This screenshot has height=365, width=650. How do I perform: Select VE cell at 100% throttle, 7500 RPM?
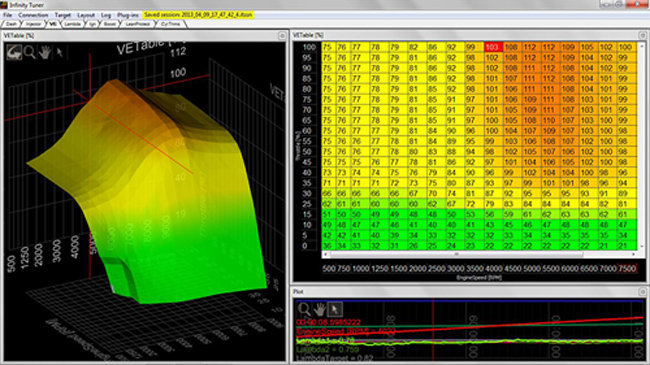[626, 47]
